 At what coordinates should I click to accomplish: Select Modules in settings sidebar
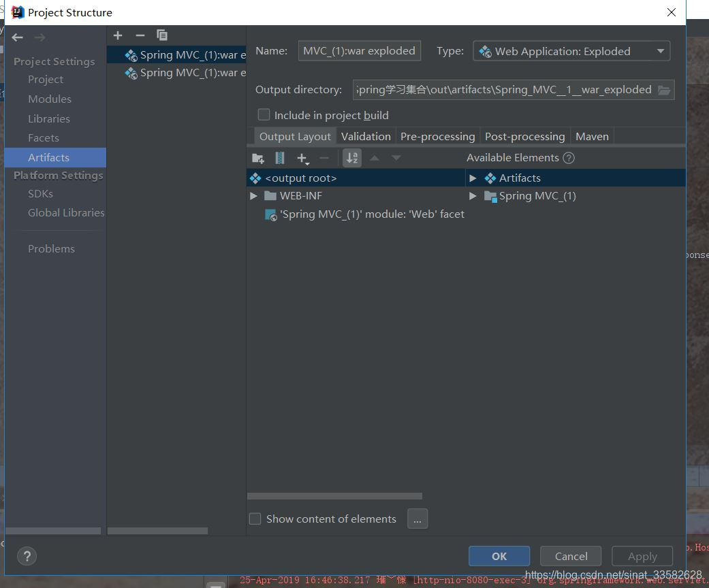[50, 99]
